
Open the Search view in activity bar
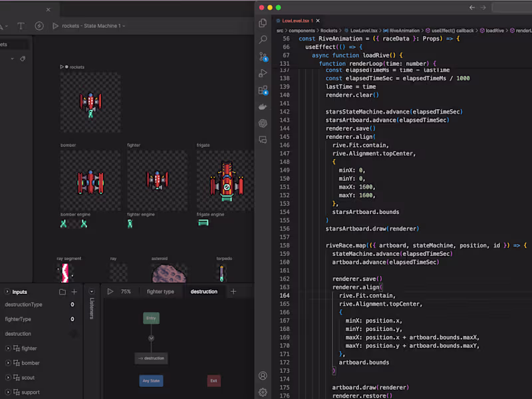[263, 40]
